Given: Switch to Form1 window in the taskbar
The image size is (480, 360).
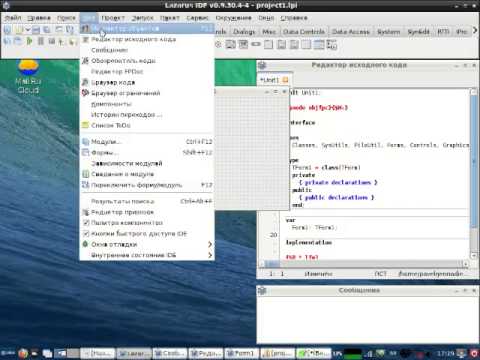Looking at the screenshot, I should click(241, 353).
